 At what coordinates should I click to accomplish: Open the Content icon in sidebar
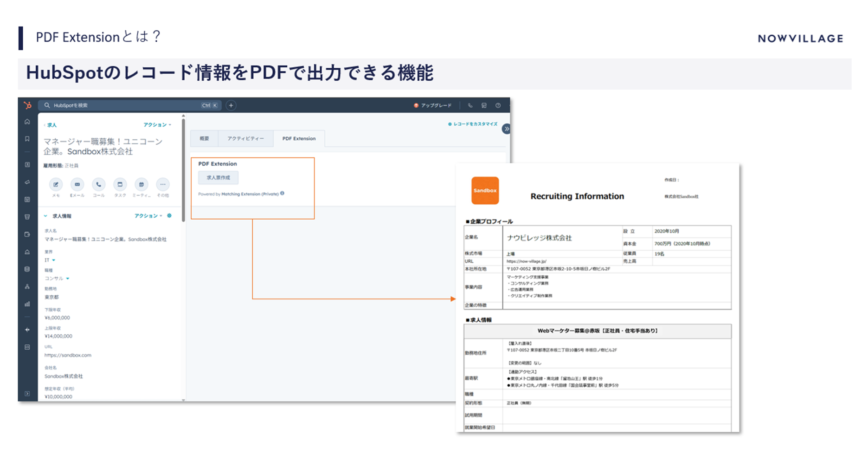(x=27, y=199)
